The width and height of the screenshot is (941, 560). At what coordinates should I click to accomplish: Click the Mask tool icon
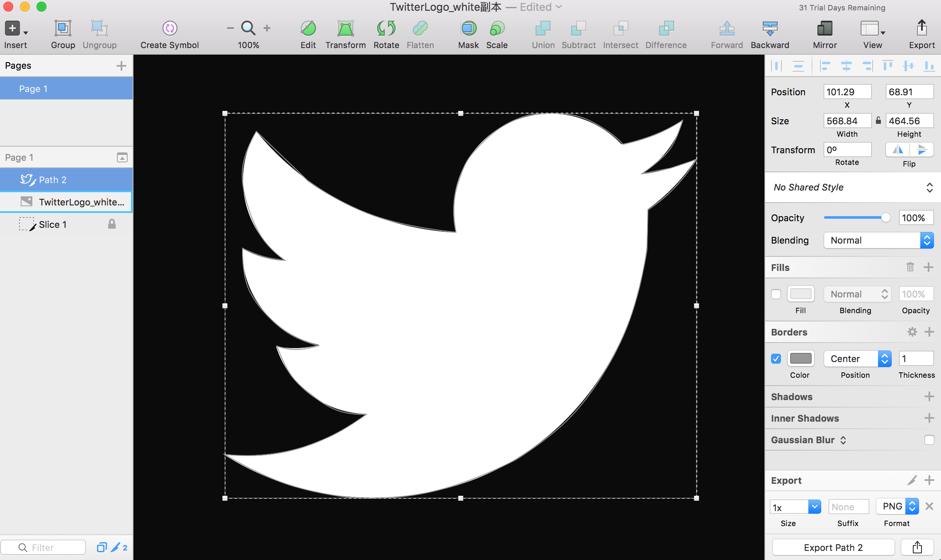pos(468,29)
